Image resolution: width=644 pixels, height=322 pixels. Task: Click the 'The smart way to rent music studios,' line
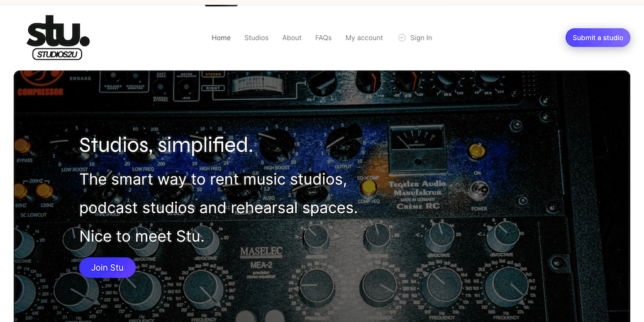[x=213, y=179]
